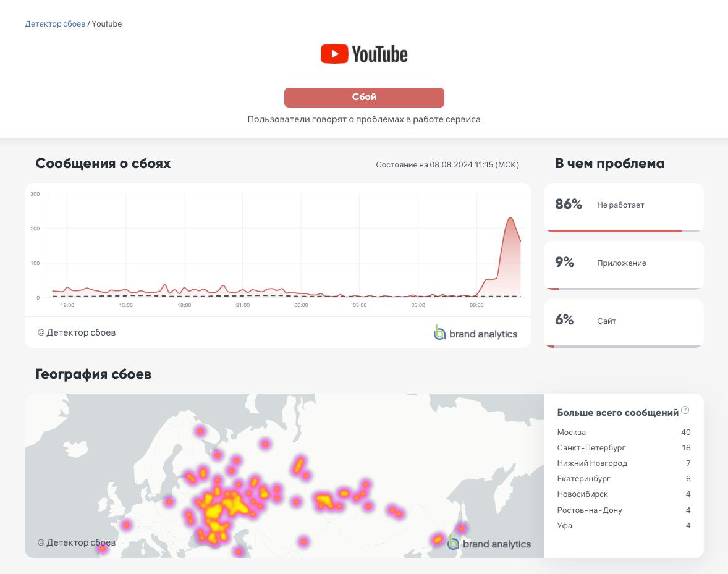Select the 6% Сайт problem card
The height and width of the screenshot is (574, 728).
[x=624, y=321]
